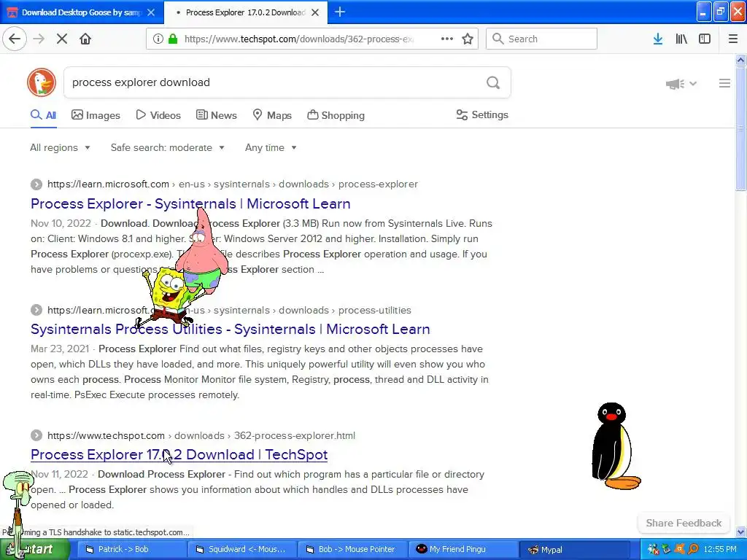Open a new browser tab
Screen dimensions: 747x560
[340, 12]
